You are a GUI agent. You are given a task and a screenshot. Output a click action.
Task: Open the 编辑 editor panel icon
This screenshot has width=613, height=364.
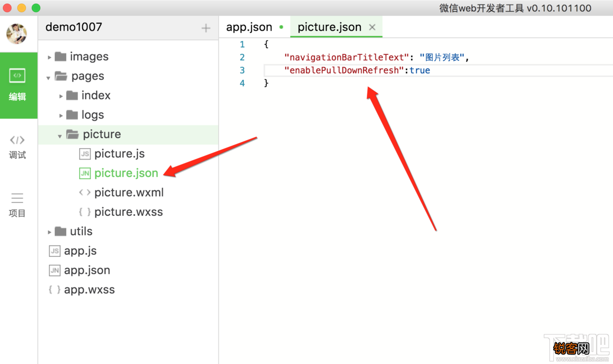[17, 76]
